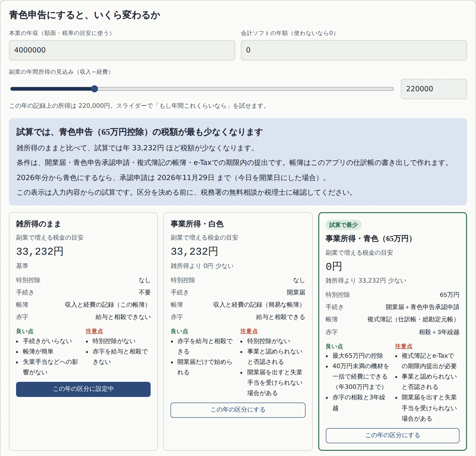
Task: Click the 複式簿記とe-Taxでの期限内提出が必要 bullet
Action: point(429,361)
